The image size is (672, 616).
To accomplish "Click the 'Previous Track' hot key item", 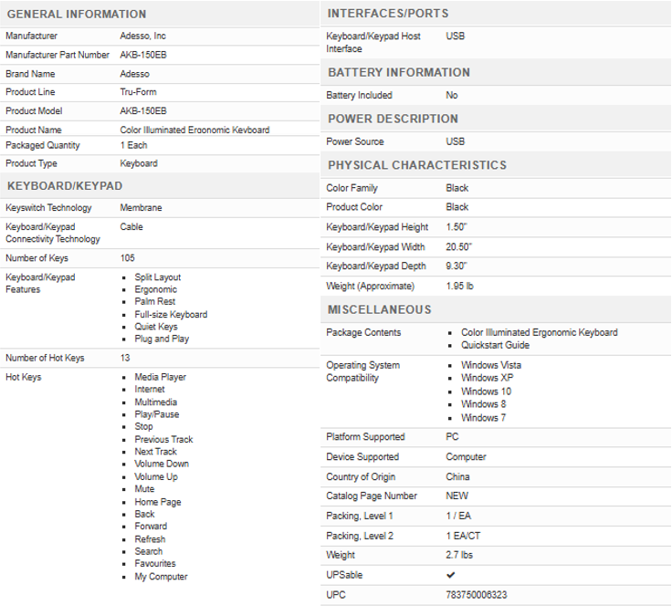I will (163, 439).
